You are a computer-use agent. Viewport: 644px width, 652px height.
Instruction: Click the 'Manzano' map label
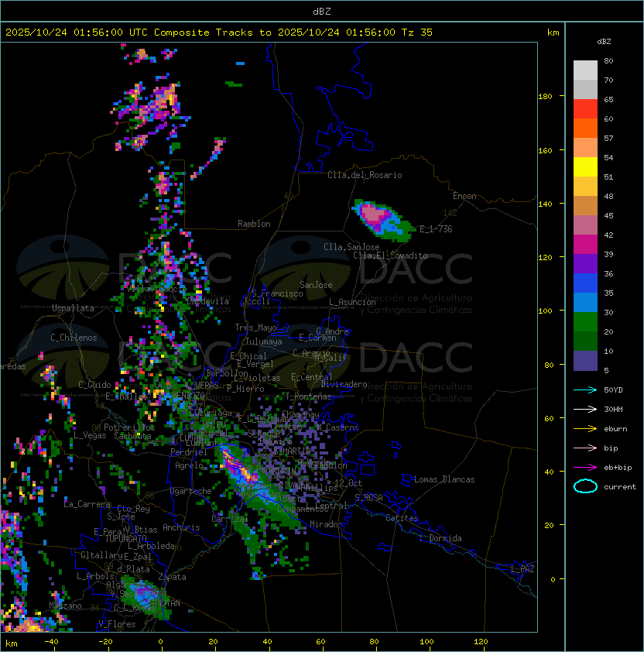coord(65,606)
